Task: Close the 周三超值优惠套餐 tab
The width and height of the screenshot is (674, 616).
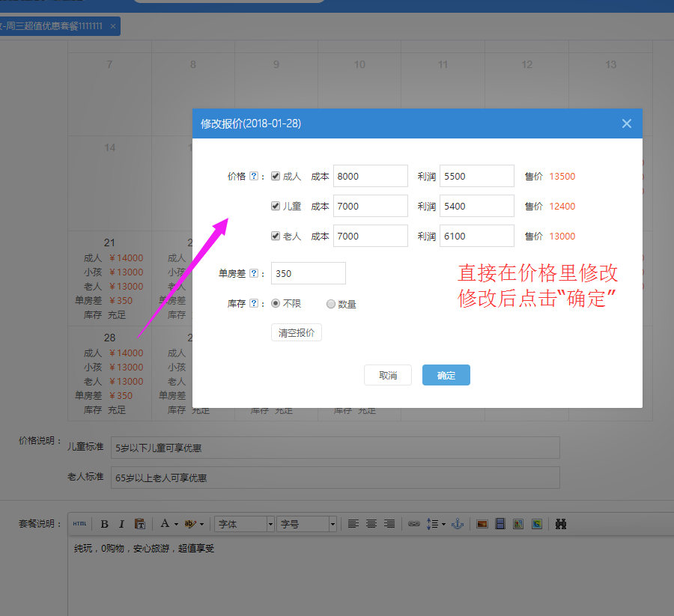Action: [113, 25]
